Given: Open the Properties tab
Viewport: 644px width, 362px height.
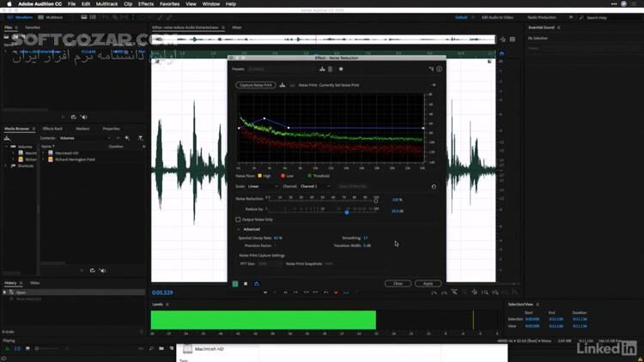Looking at the screenshot, I should click(111, 129).
